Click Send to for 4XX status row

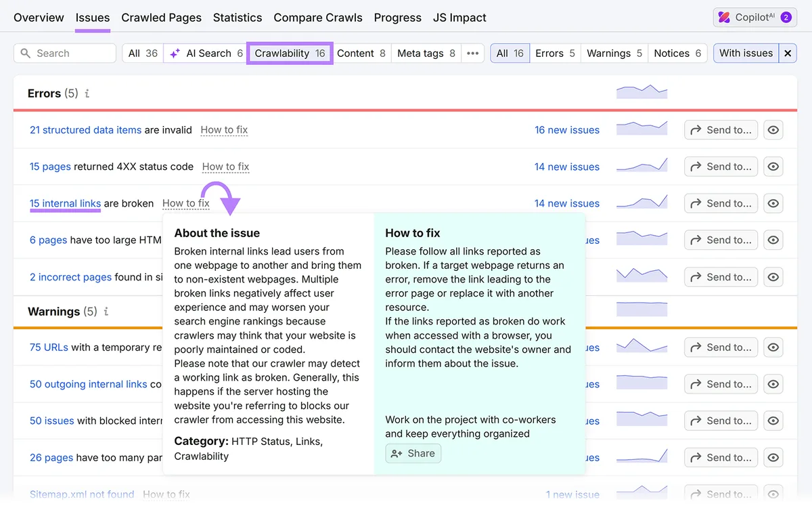point(721,167)
